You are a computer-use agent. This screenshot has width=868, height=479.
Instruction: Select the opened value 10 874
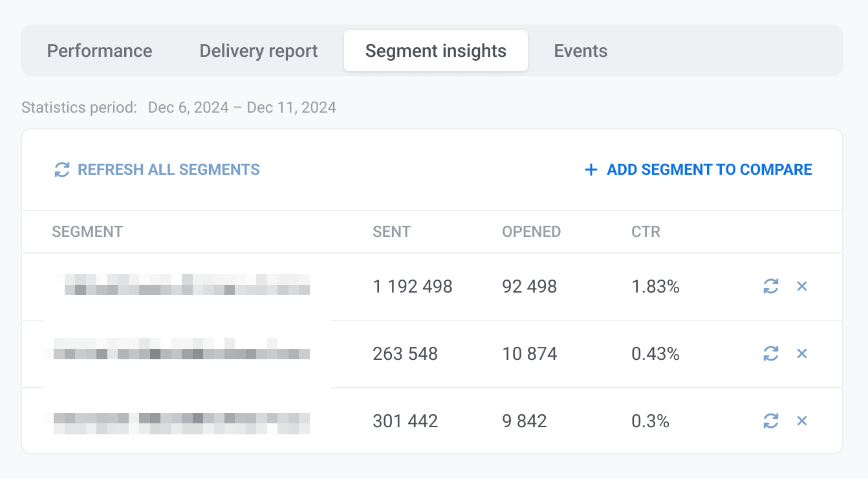(529, 354)
